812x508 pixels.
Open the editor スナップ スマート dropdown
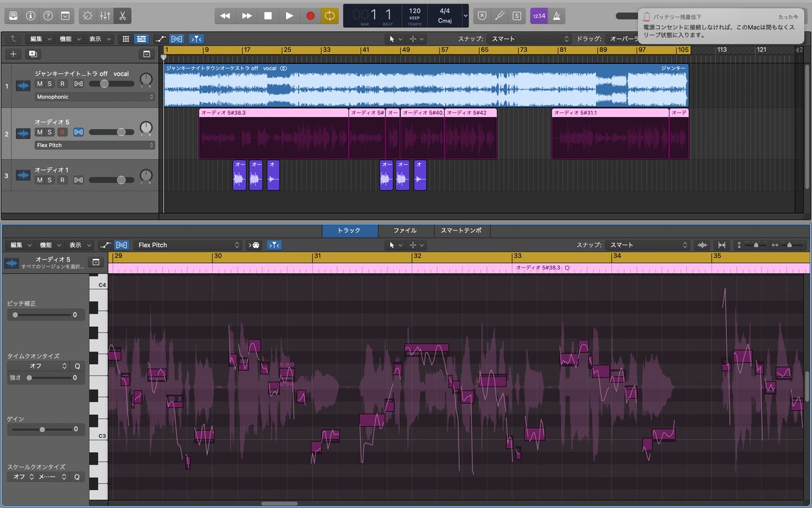[648, 245]
